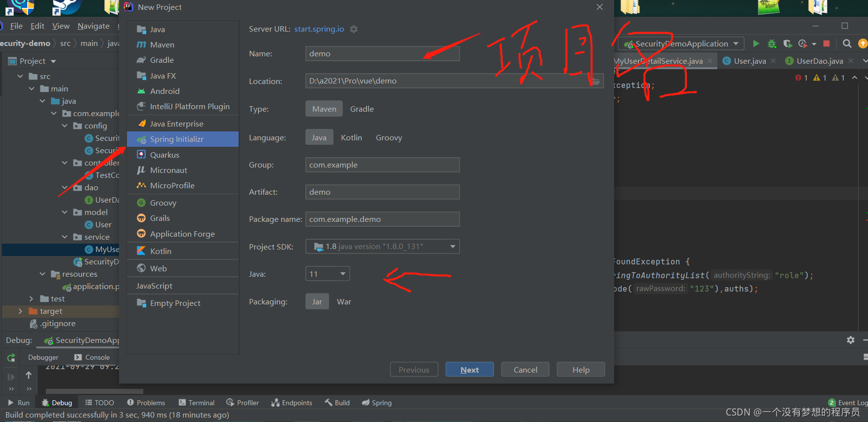Image resolution: width=868 pixels, height=422 pixels.
Task: Open the File menu
Action: pyautogui.click(x=16, y=26)
